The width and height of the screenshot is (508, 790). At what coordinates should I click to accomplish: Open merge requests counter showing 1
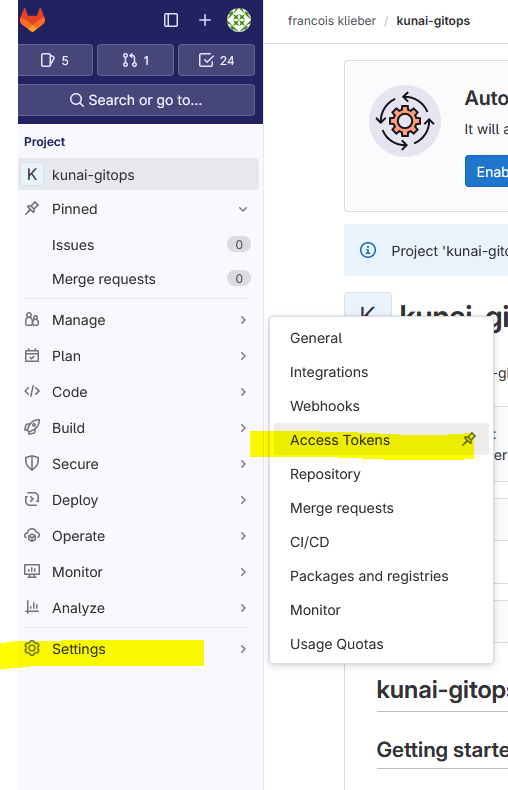(x=136, y=60)
